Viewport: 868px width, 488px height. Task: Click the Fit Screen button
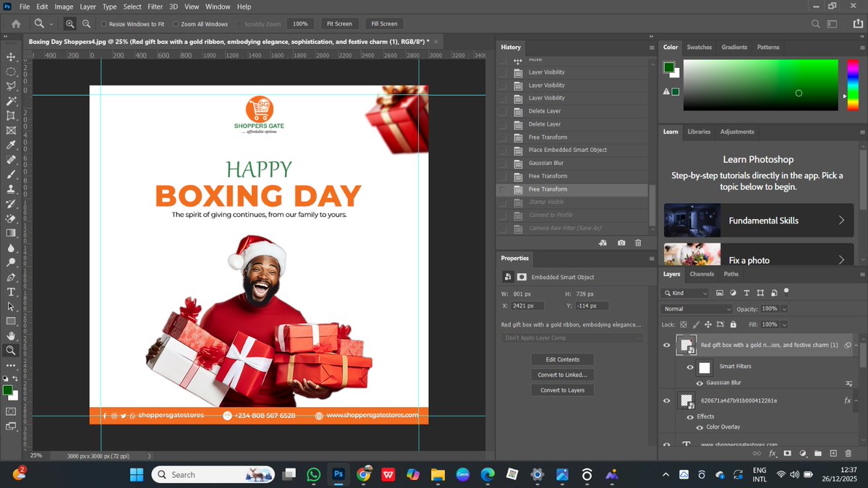point(339,24)
